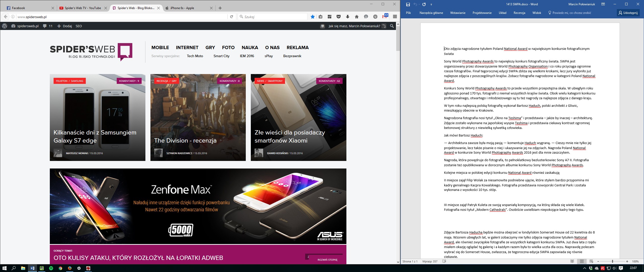Click the admin bar search magnifier

(x=392, y=26)
